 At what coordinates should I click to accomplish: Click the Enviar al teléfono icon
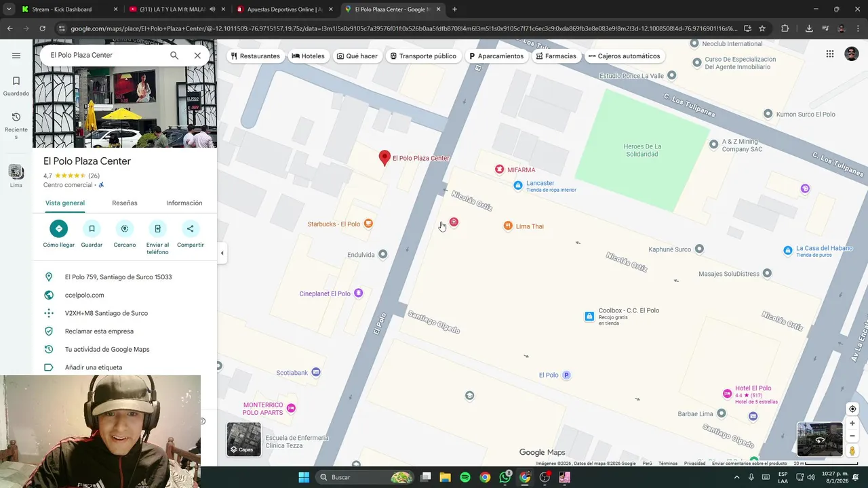[157, 228]
